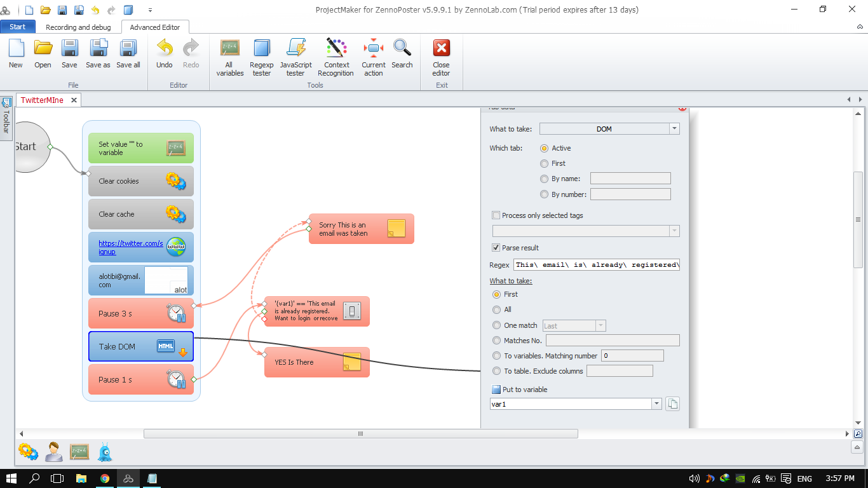
Task: Click the quick access new document icon
Action: click(x=29, y=10)
